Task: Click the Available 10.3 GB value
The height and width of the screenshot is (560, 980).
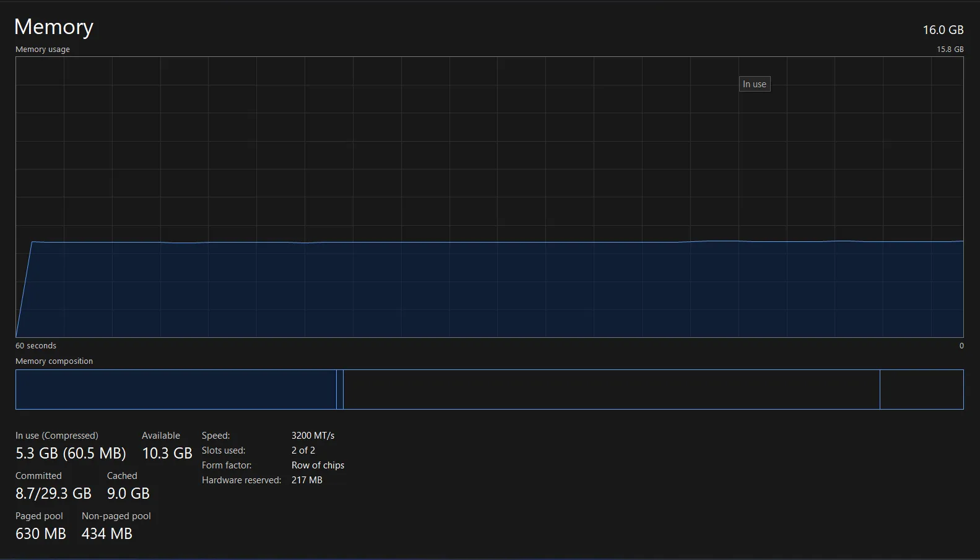Action: pyautogui.click(x=167, y=454)
